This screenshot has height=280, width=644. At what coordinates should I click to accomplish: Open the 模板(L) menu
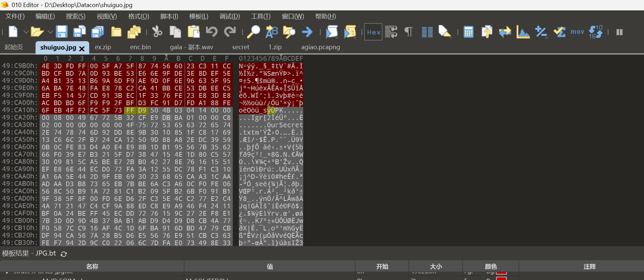[x=199, y=16]
